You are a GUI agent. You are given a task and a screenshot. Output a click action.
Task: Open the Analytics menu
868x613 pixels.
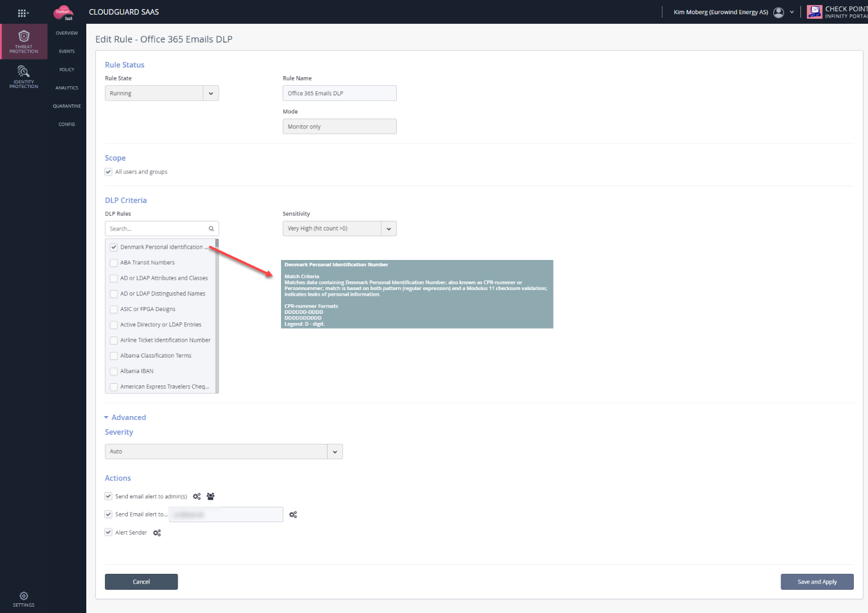pyautogui.click(x=67, y=88)
